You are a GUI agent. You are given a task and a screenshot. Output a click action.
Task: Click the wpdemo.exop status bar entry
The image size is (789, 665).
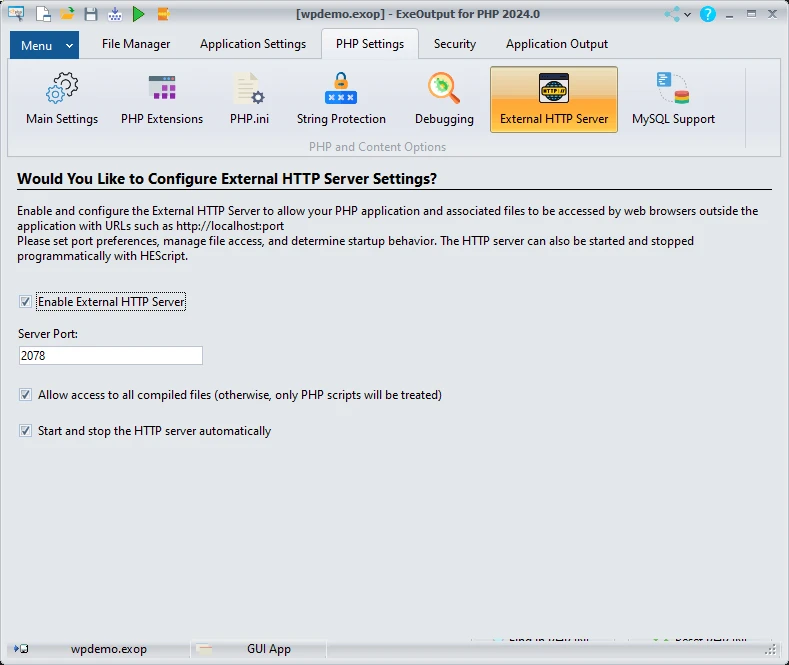(109, 649)
